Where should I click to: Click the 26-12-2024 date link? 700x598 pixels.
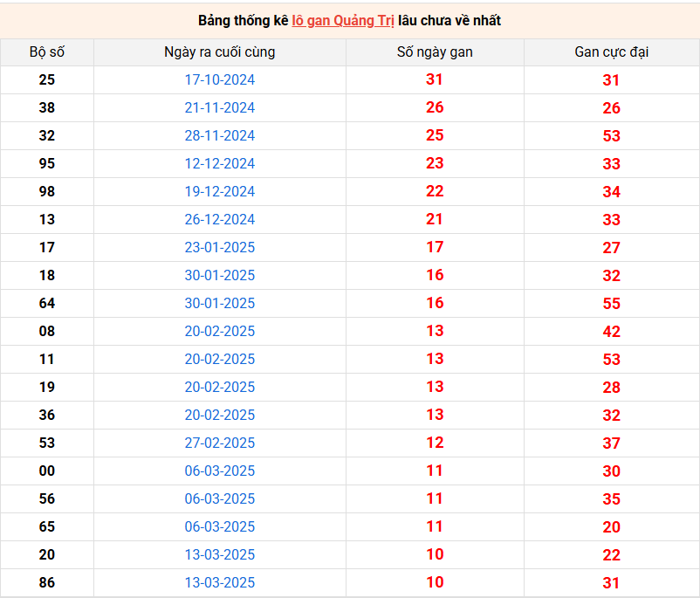pos(220,219)
